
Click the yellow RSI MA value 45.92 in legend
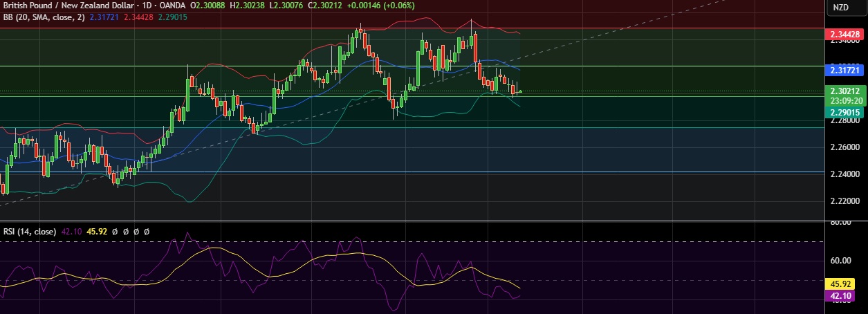(95, 232)
